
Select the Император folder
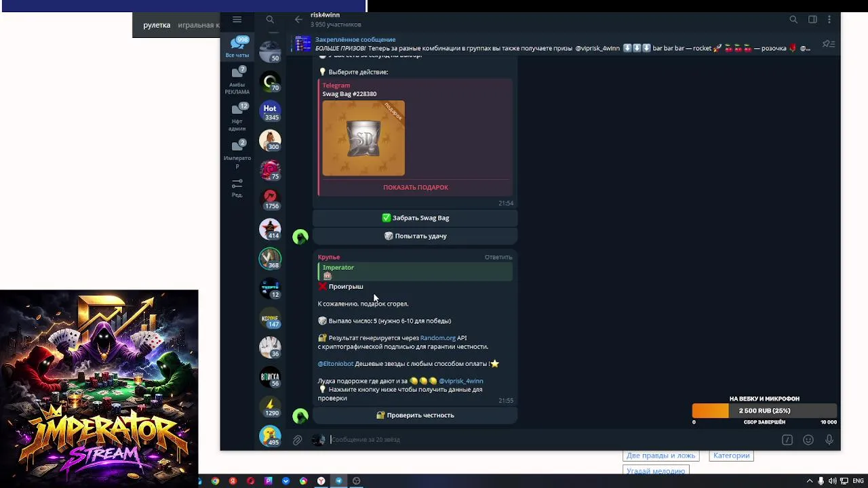pos(237,154)
